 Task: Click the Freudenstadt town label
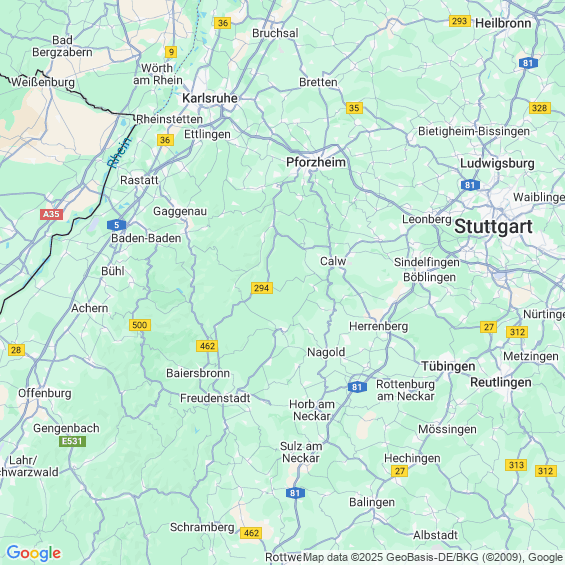point(215,398)
